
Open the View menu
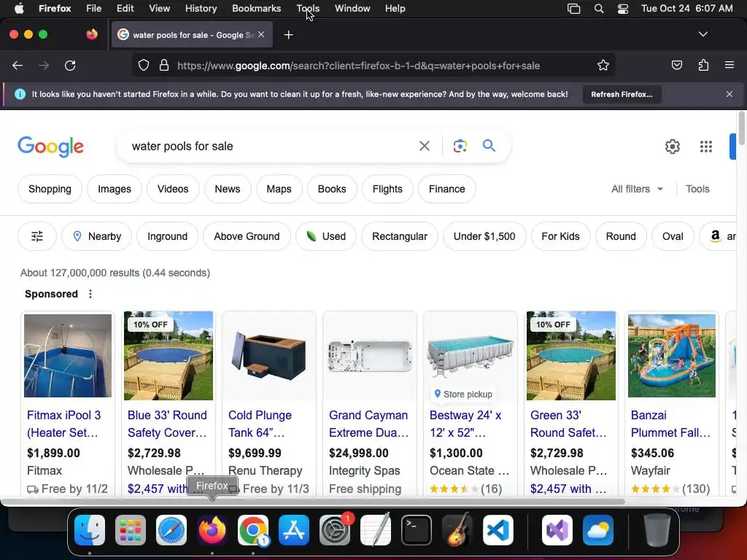point(159,9)
